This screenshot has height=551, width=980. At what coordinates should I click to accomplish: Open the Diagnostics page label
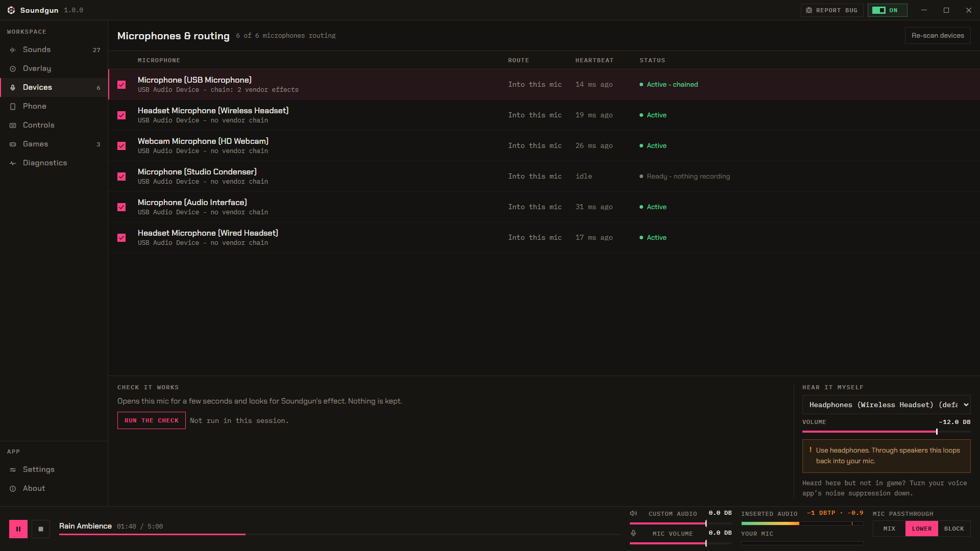[45, 163]
